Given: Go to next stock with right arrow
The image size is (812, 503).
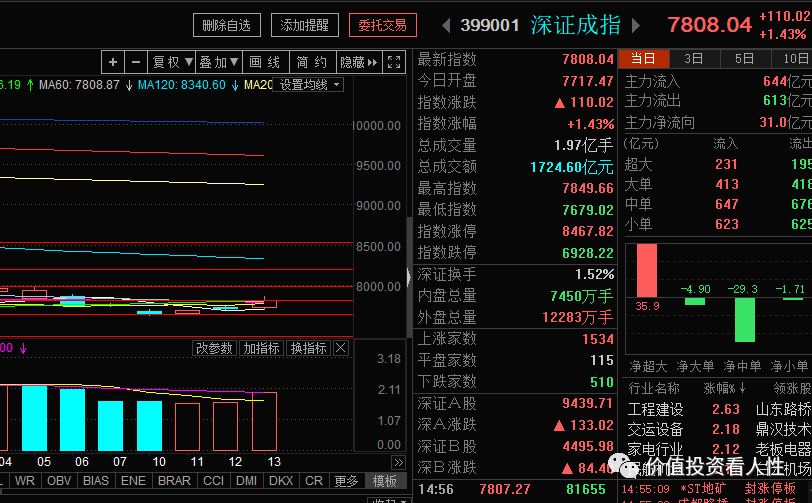Looking at the screenshot, I should tap(636, 25).
